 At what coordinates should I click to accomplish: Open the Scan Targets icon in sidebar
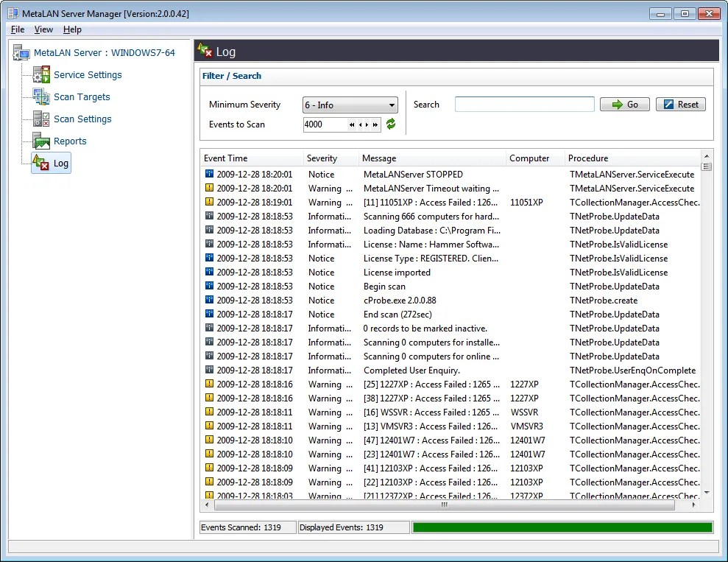pos(41,96)
